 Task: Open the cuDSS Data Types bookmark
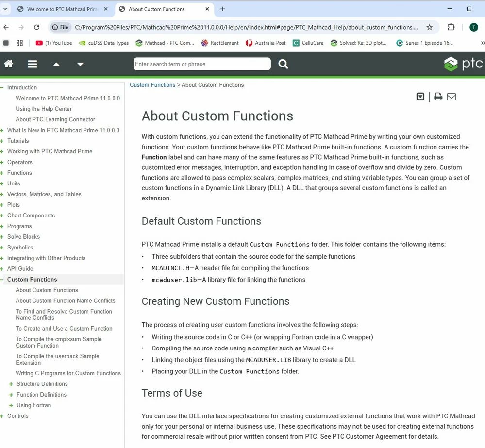[x=104, y=43]
